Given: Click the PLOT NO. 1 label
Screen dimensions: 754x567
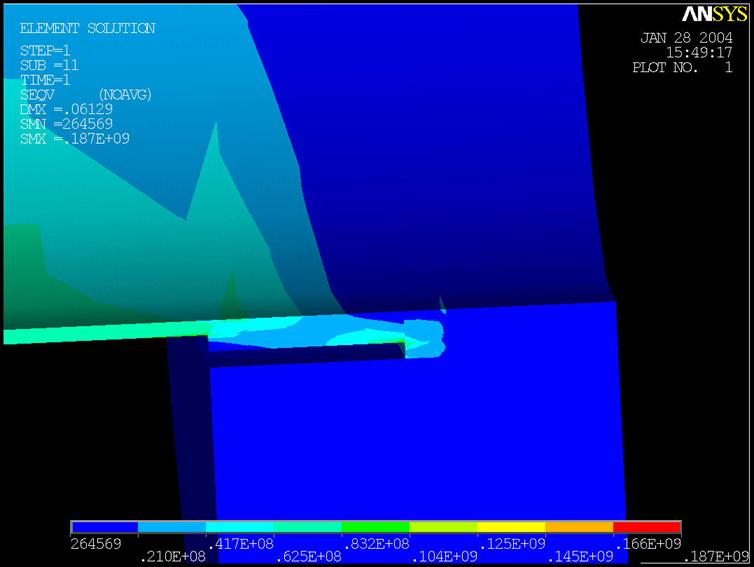Looking at the screenshot, I should (683, 67).
